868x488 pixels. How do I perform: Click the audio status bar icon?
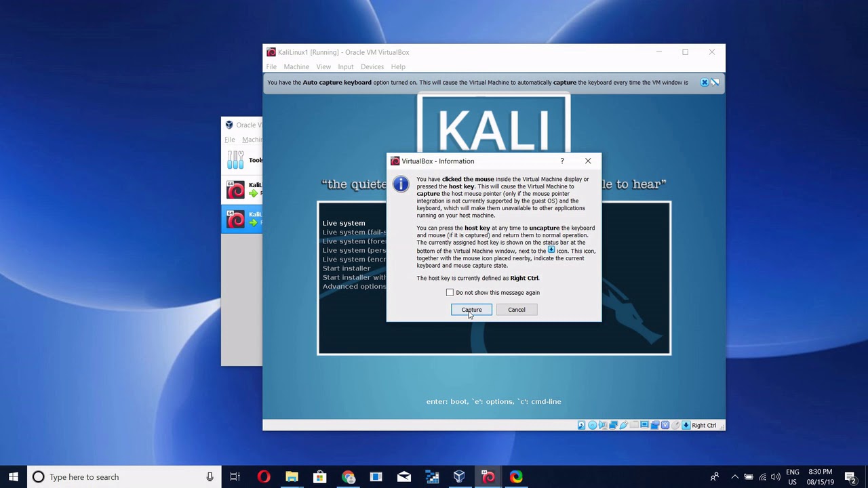click(x=603, y=425)
